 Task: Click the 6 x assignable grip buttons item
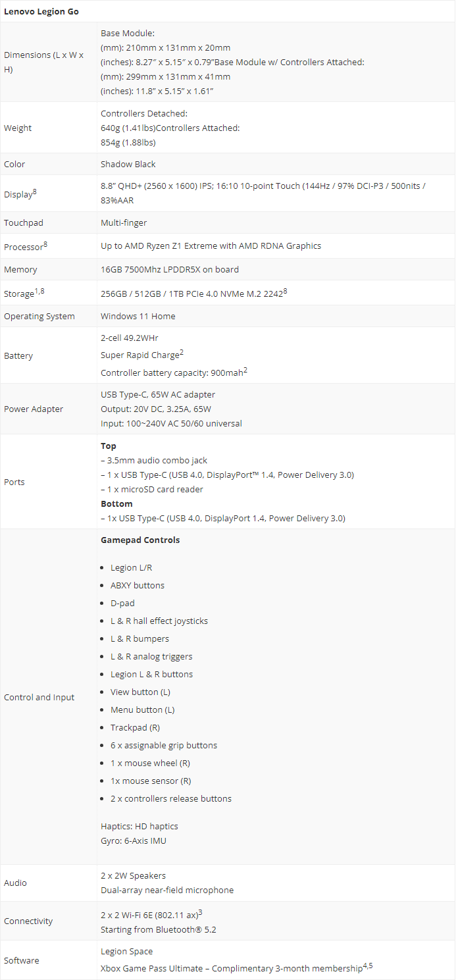(164, 745)
